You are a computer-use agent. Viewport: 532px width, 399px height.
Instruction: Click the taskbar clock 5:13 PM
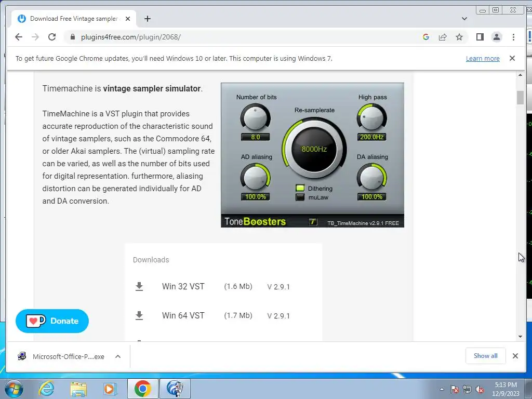(x=506, y=385)
